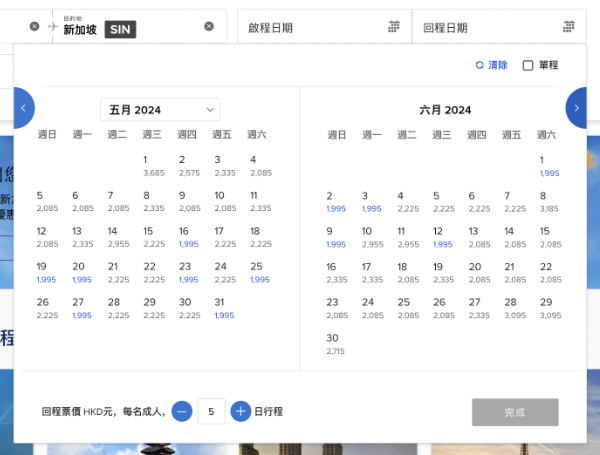Click the 清除 reset link
The height and width of the screenshot is (455, 600).
492,65
